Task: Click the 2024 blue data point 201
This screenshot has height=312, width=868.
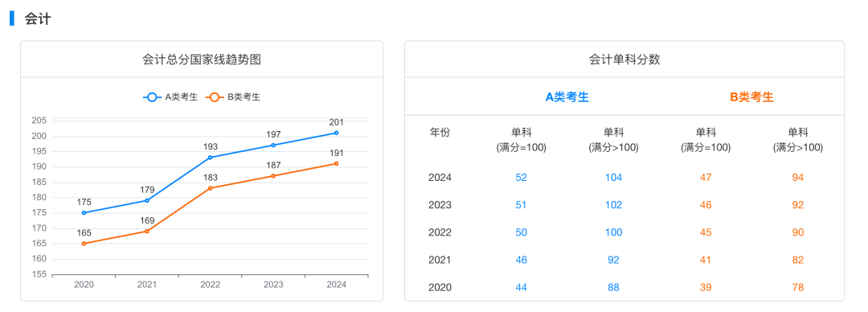Action: pos(336,133)
